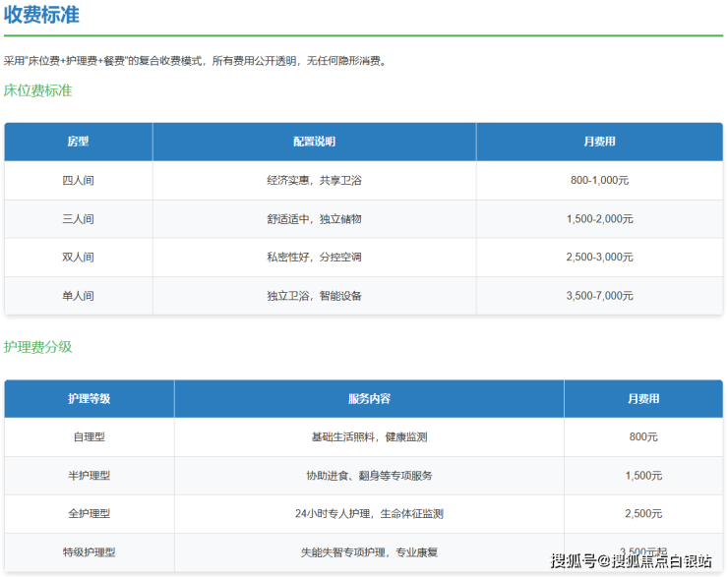Click the 自理型 care level cell

(89, 437)
